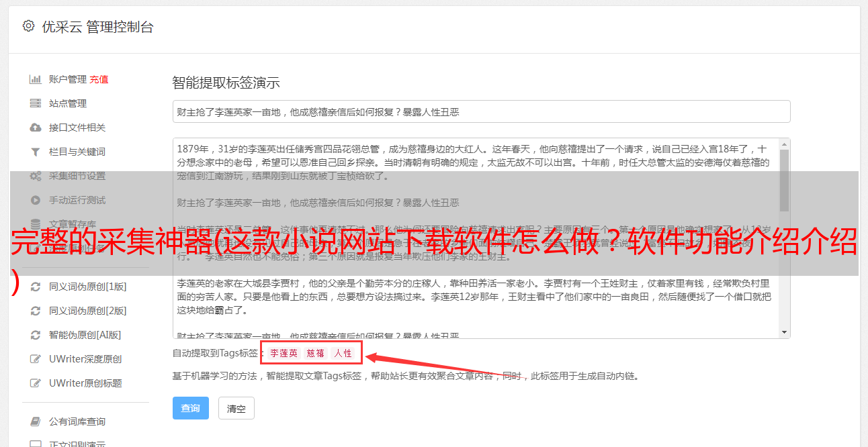Click the gear icon beside 优采云 管理控制台
868x447 pixels.
point(28,26)
